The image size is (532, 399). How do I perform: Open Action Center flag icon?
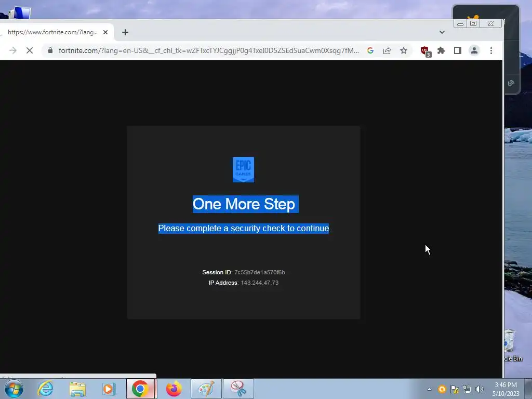(454, 389)
